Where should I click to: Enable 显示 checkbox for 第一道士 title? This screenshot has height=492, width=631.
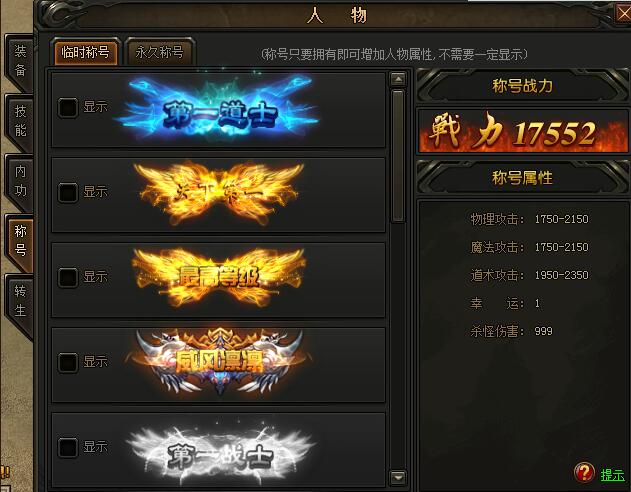tap(68, 107)
